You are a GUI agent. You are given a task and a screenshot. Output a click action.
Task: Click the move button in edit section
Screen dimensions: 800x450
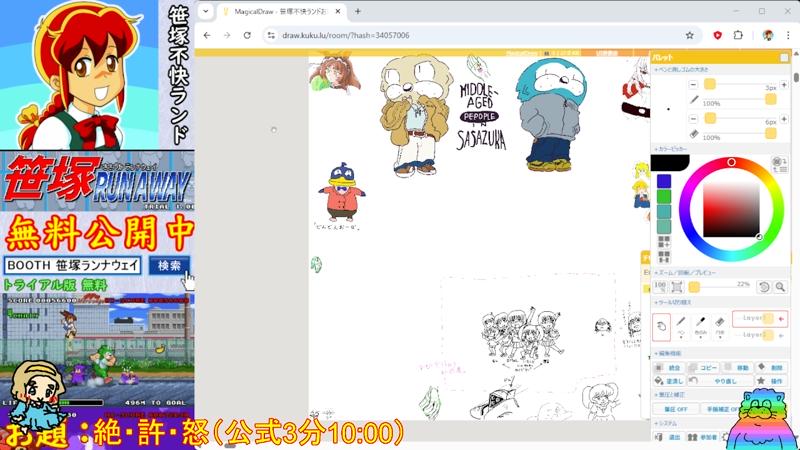click(737, 367)
